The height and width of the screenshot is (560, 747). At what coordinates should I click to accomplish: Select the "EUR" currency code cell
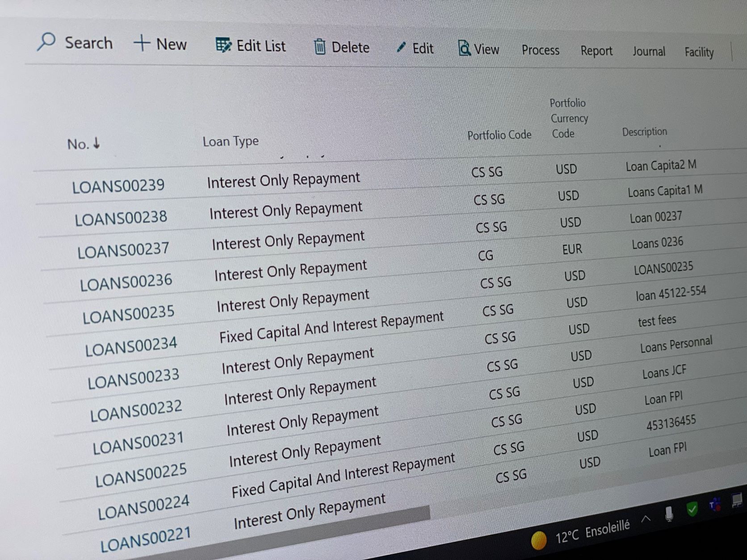(x=572, y=249)
